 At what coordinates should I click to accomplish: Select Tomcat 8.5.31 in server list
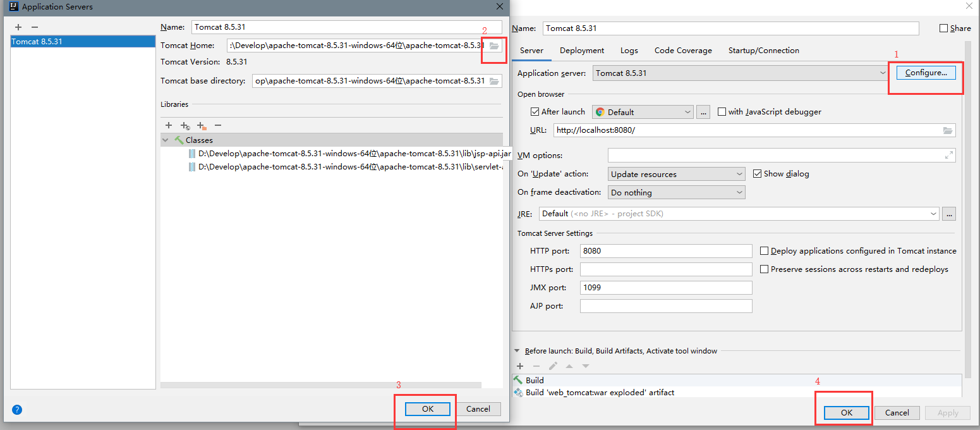click(x=83, y=42)
